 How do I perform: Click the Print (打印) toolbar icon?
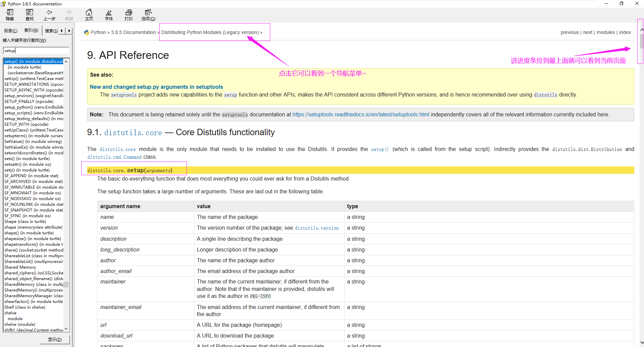coord(128,15)
